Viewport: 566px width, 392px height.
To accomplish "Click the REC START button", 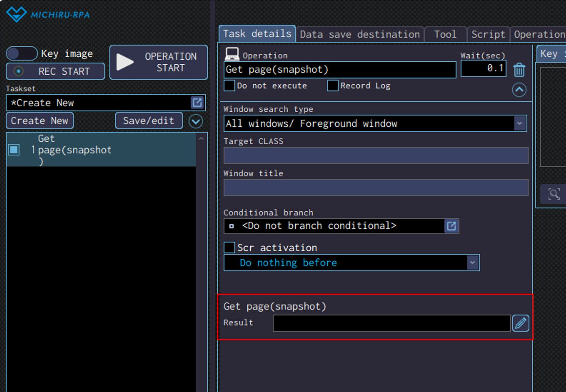I will tap(56, 71).
